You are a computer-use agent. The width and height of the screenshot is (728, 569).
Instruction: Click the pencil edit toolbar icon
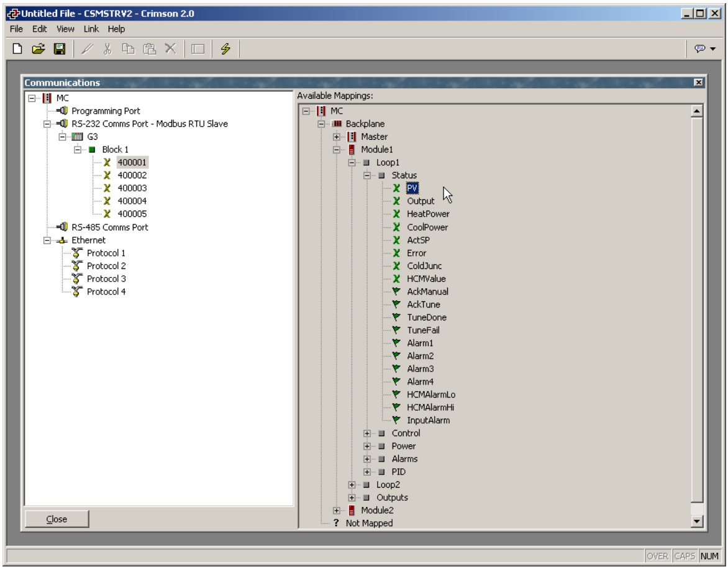(x=87, y=48)
